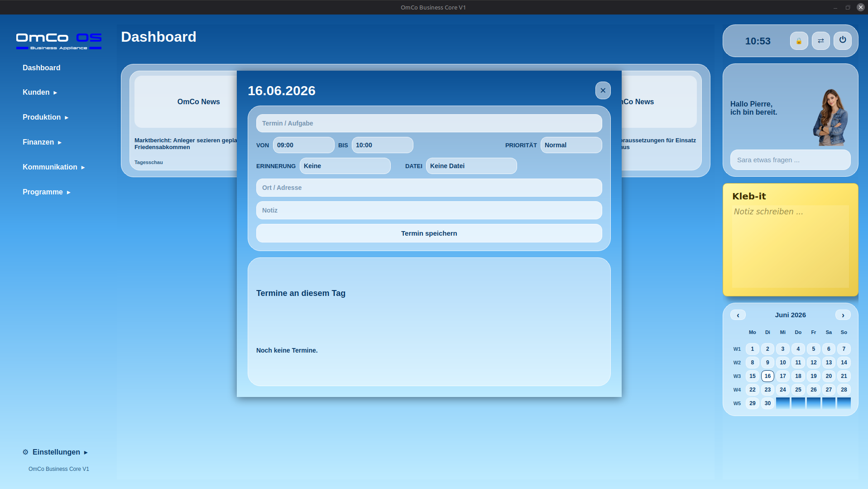The width and height of the screenshot is (868, 489).
Task: Set the VON start time field
Action: tap(303, 145)
